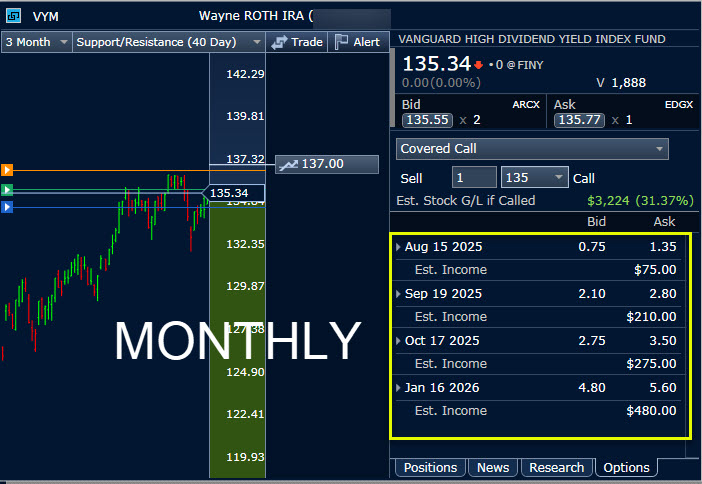Click the 135.34 current price label on chart
Image resolution: width=702 pixels, height=484 pixels.
(234, 192)
